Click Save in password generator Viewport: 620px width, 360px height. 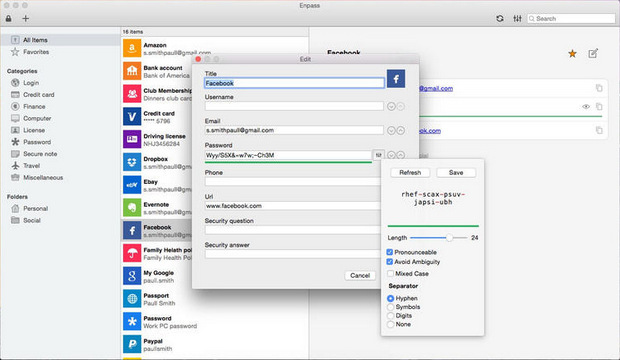456,172
